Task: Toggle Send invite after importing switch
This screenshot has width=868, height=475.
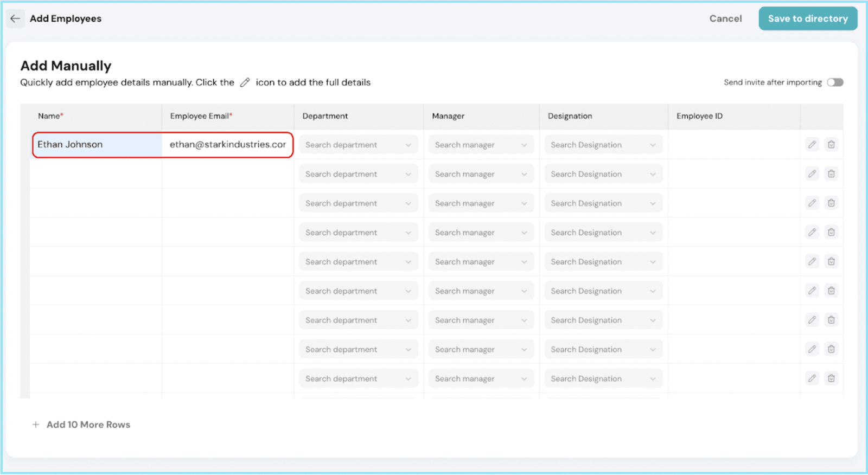Action: click(x=835, y=82)
